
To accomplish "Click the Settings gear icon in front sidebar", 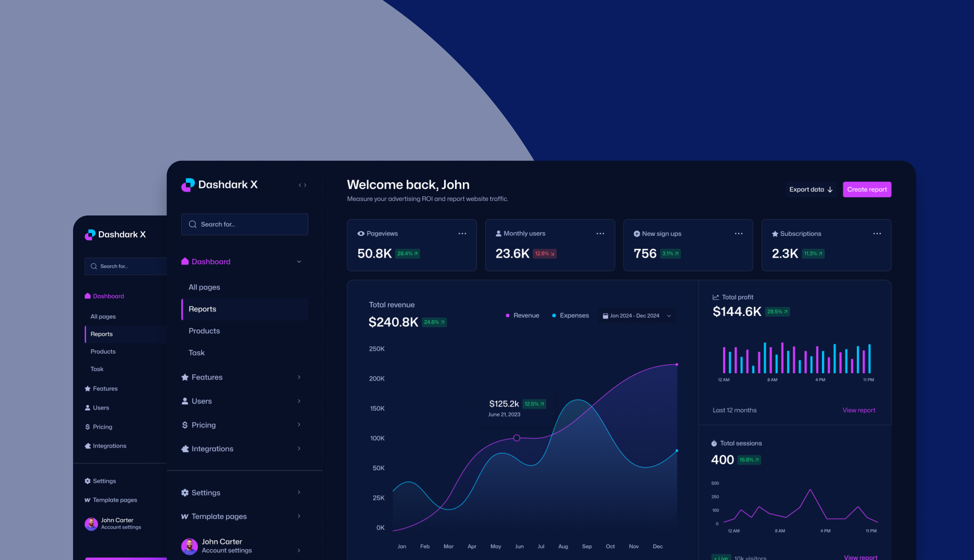I will tap(185, 493).
